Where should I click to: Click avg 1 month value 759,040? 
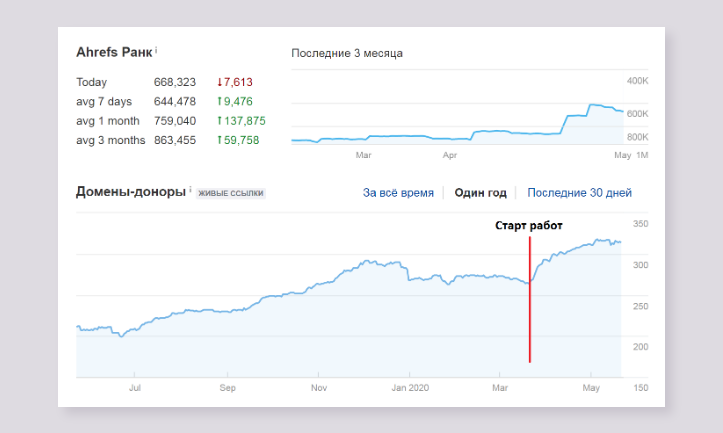175,120
